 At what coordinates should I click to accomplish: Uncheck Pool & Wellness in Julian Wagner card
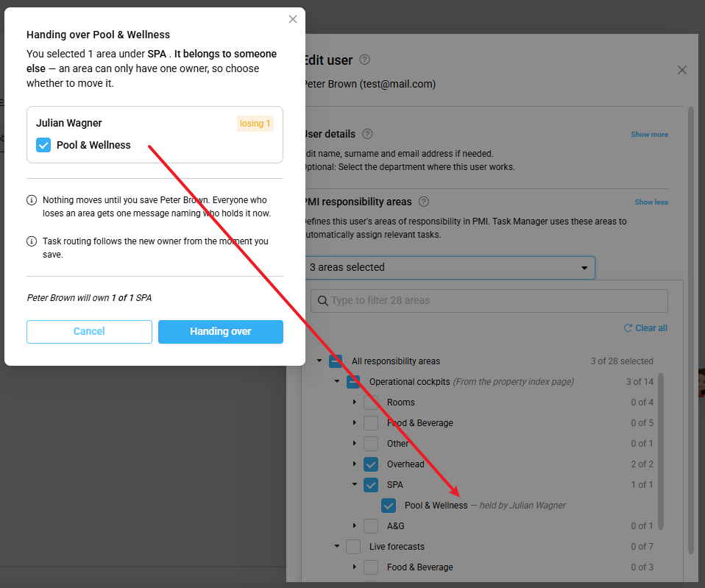tap(43, 145)
